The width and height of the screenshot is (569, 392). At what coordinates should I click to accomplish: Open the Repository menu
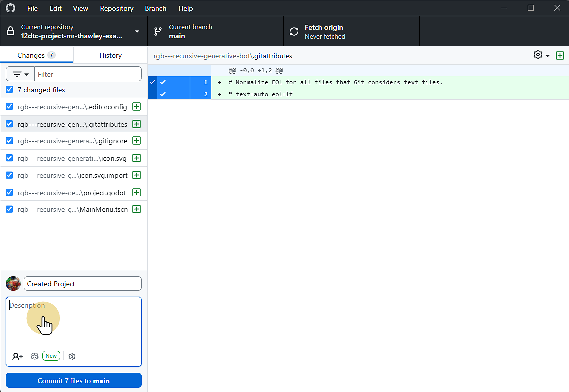116,8
